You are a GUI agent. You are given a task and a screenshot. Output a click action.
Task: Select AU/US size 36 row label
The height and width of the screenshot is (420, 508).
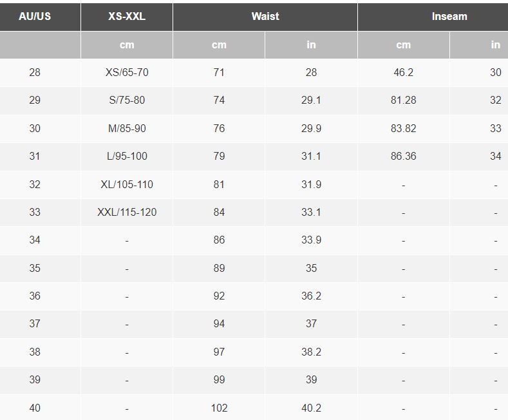point(35,296)
